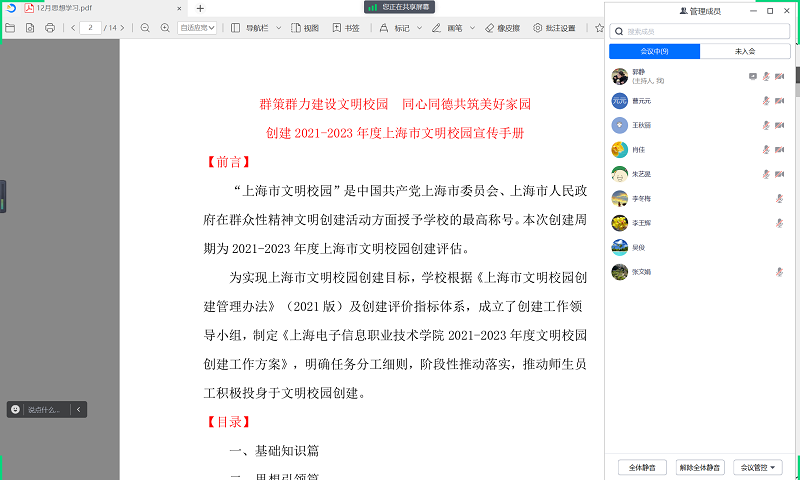Select the 12月思想学习.pdf document tab

[x=63, y=8]
